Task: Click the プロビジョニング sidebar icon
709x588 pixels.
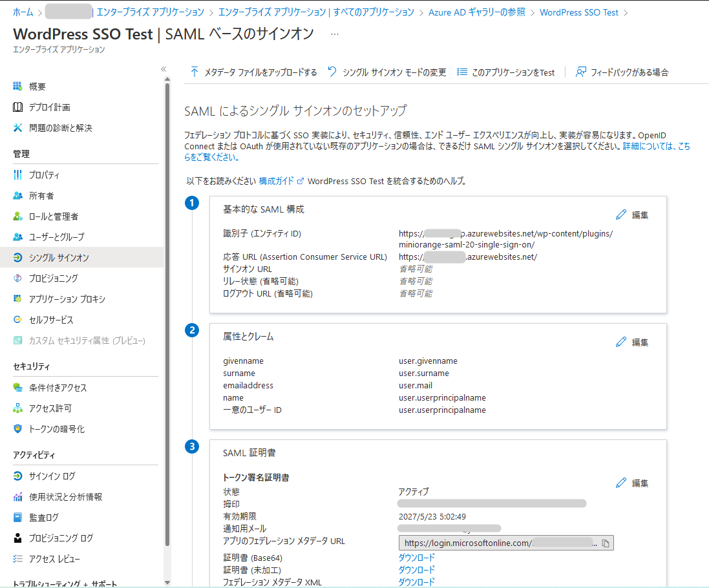Action: [17, 278]
